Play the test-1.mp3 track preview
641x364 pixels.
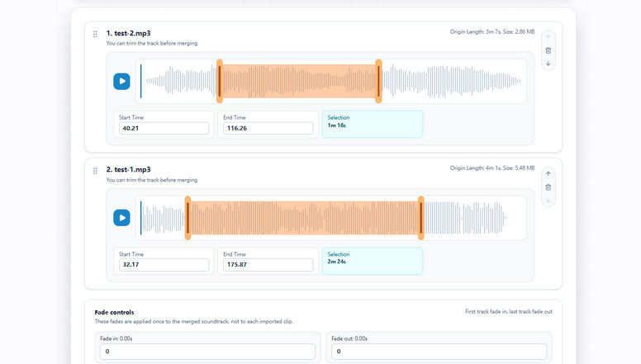coord(121,218)
